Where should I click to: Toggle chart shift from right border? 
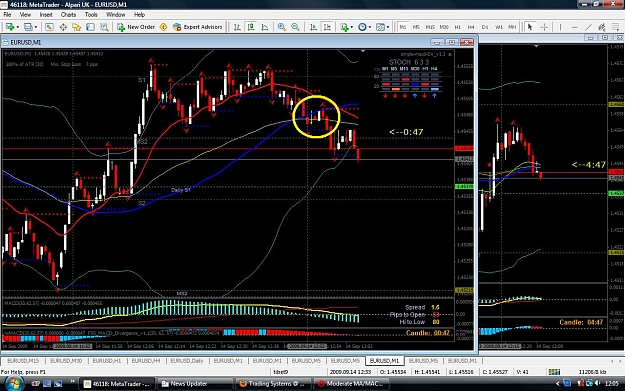pos(327,27)
